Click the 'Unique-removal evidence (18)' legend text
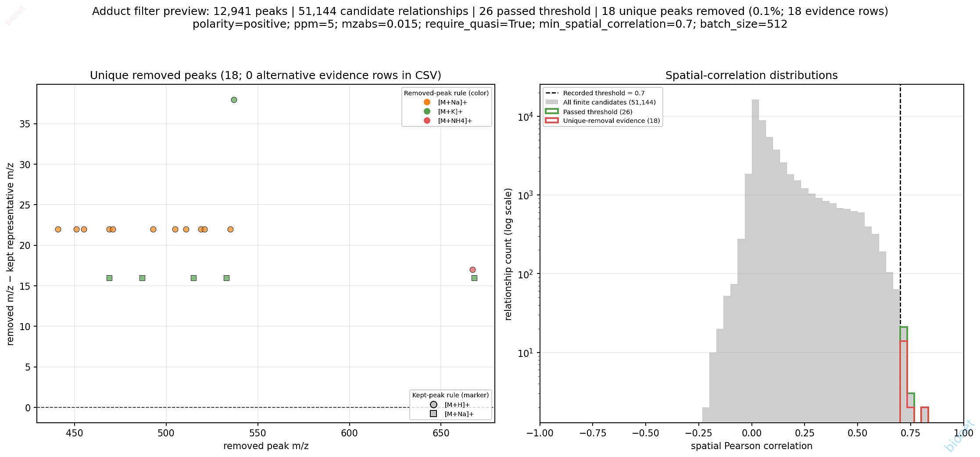 [x=612, y=121]
